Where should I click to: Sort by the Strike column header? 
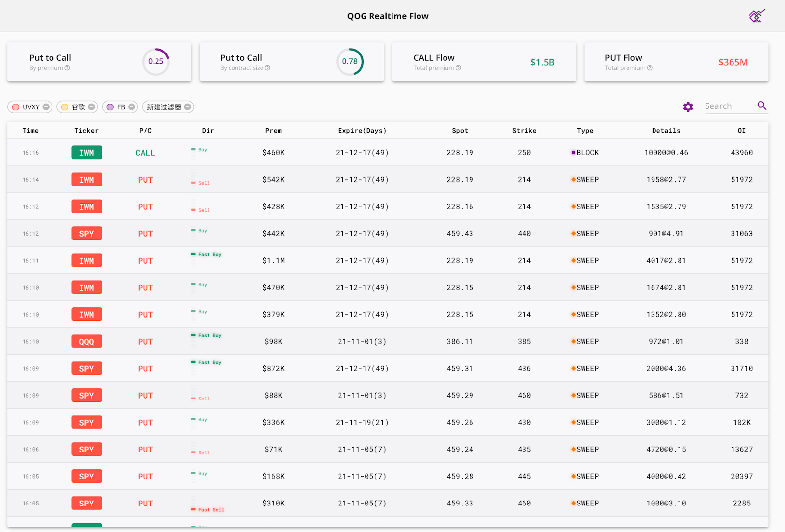(x=524, y=131)
